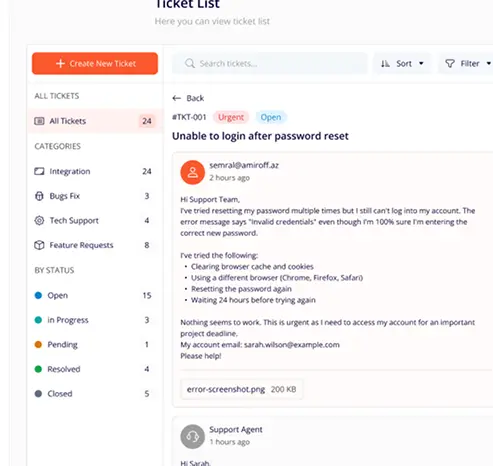
Task: Click the All Tickets list icon
Action: point(39,121)
